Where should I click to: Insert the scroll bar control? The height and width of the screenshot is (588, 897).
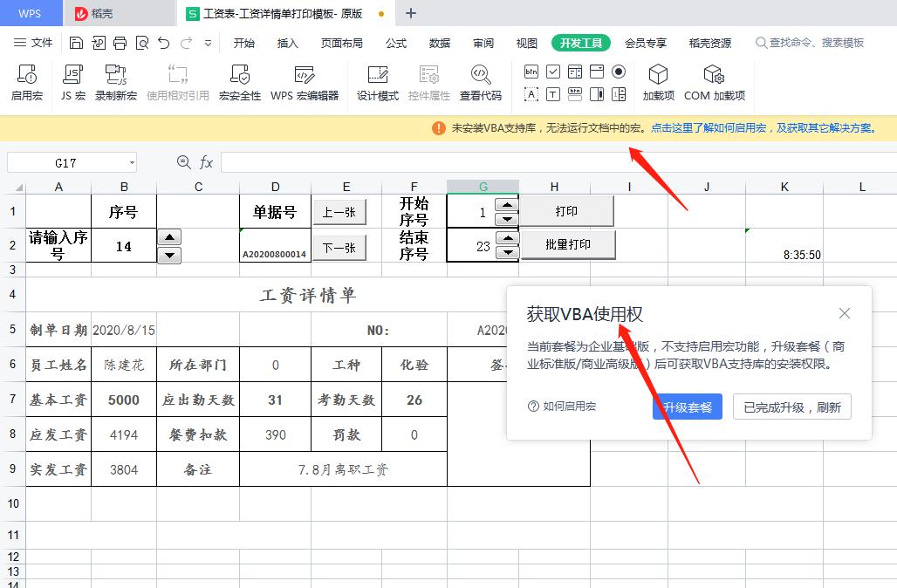click(x=597, y=94)
